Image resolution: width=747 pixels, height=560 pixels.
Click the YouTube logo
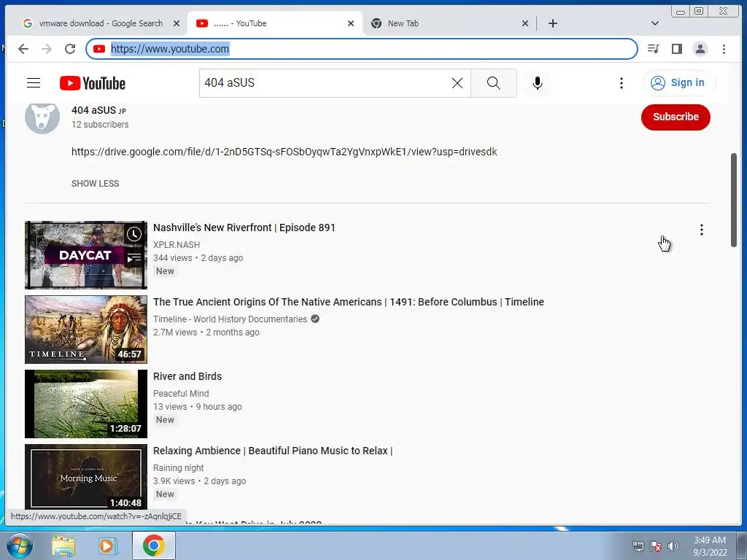93,83
